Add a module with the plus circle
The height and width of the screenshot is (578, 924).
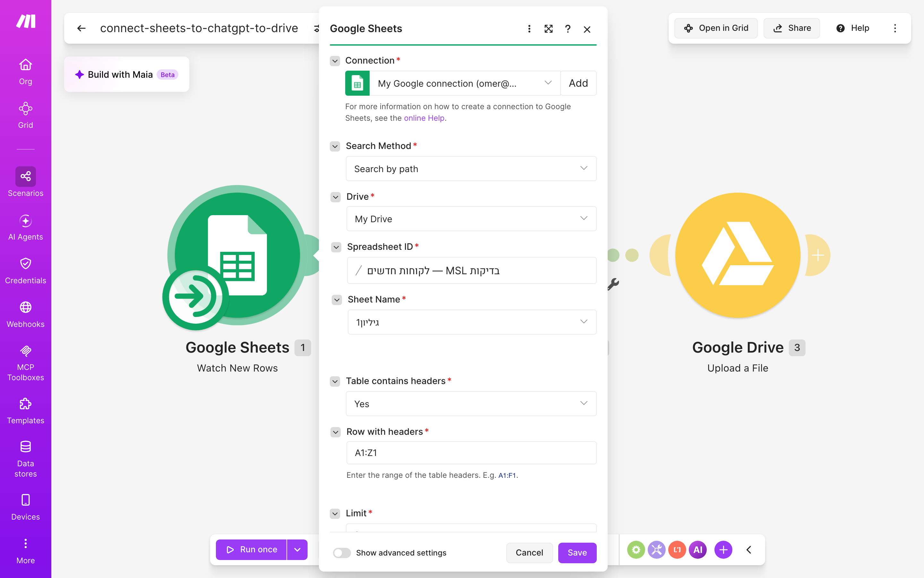[x=723, y=550]
